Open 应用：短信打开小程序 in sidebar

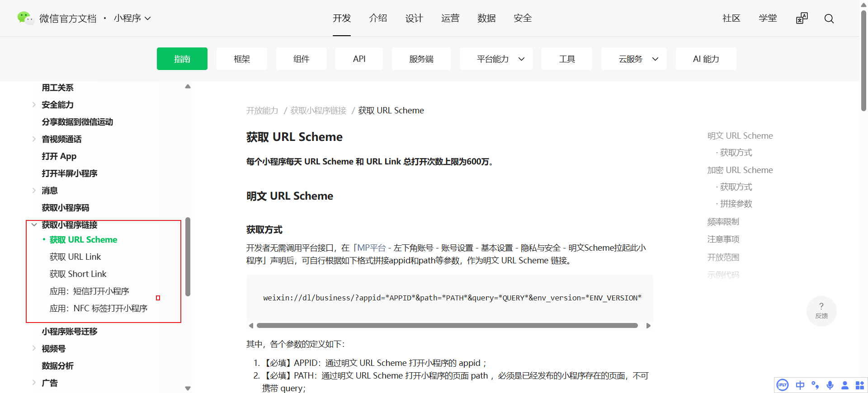[x=90, y=291]
